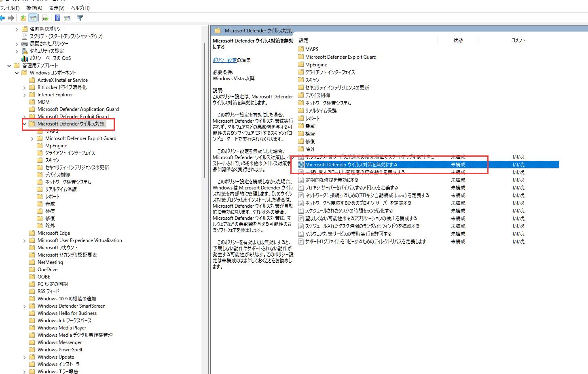Select リアルタイム保護 in the left tree

(61, 189)
